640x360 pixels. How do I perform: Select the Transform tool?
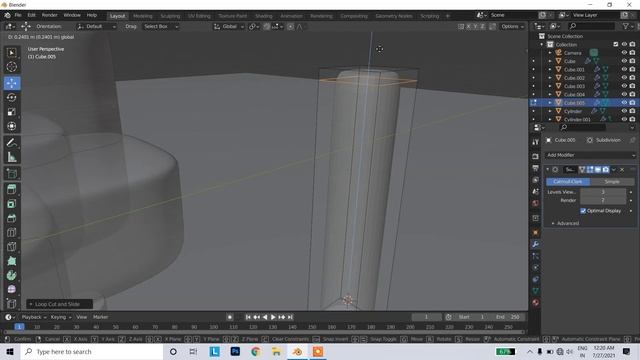click(11, 126)
